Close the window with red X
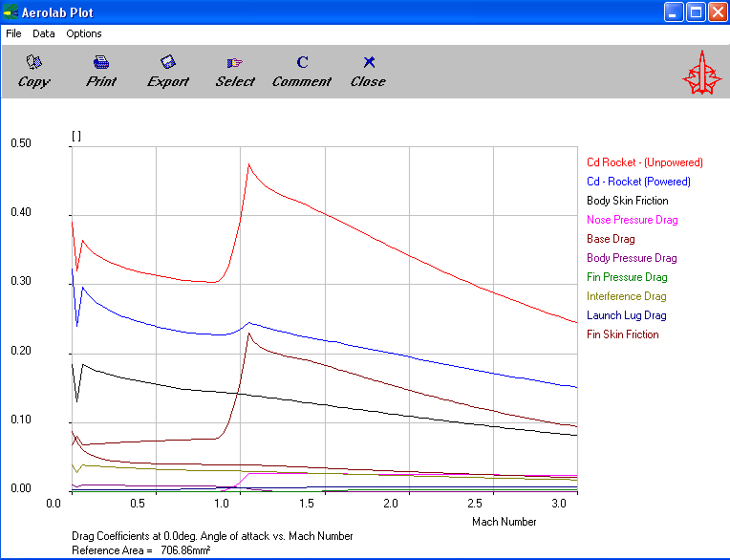Screen dimensions: 730x560 tap(718, 12)
